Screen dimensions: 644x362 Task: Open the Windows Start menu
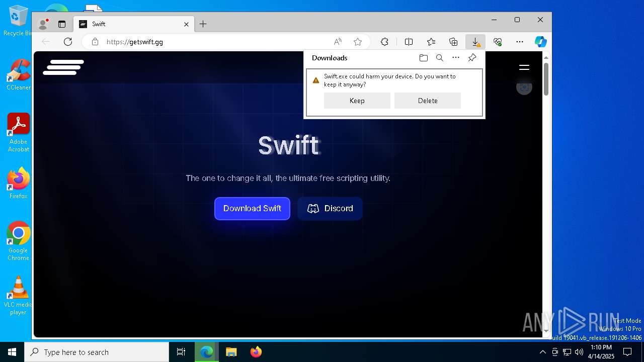coord(12,352)
